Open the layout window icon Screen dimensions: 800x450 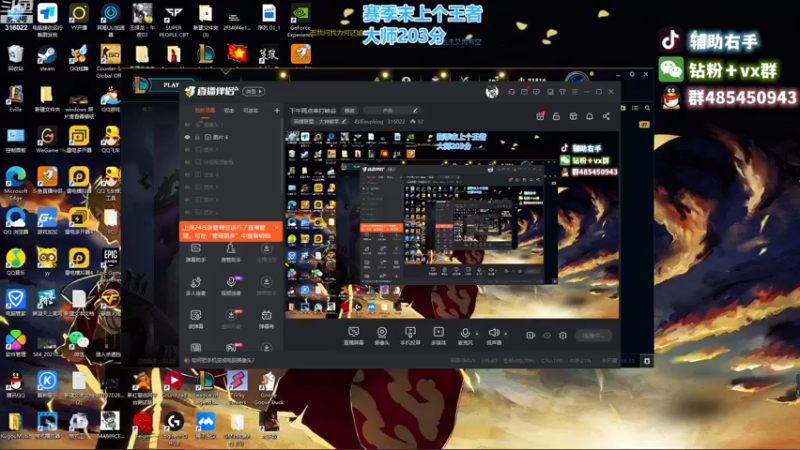pyautogui.click(x=573, y=116)
